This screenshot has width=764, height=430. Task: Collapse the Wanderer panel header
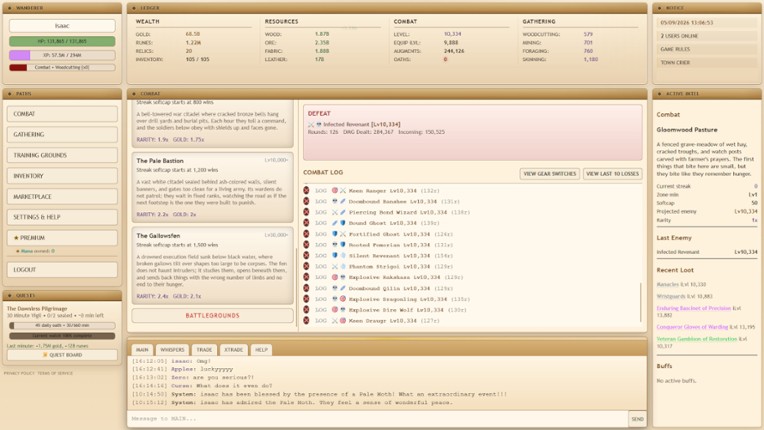[62, 8]
